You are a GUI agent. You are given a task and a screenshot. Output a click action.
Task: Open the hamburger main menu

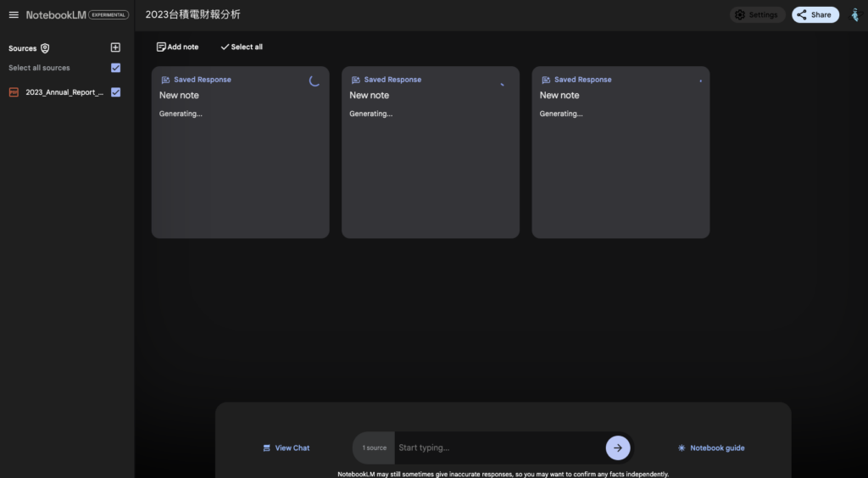point(14,14)
